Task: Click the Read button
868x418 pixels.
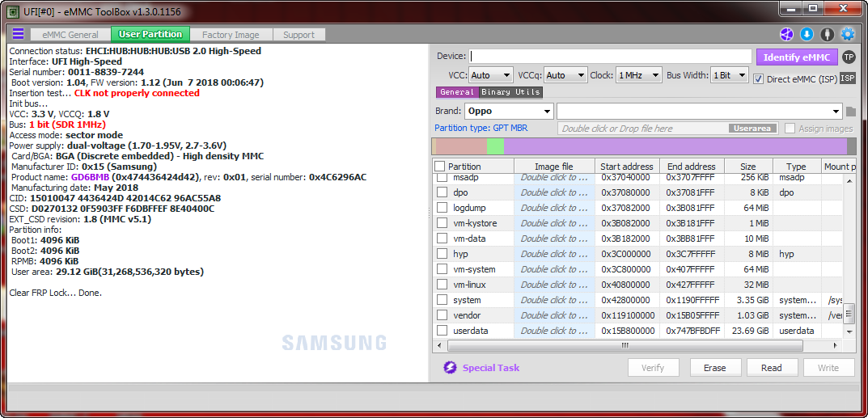Action: (x=772, y=368)
